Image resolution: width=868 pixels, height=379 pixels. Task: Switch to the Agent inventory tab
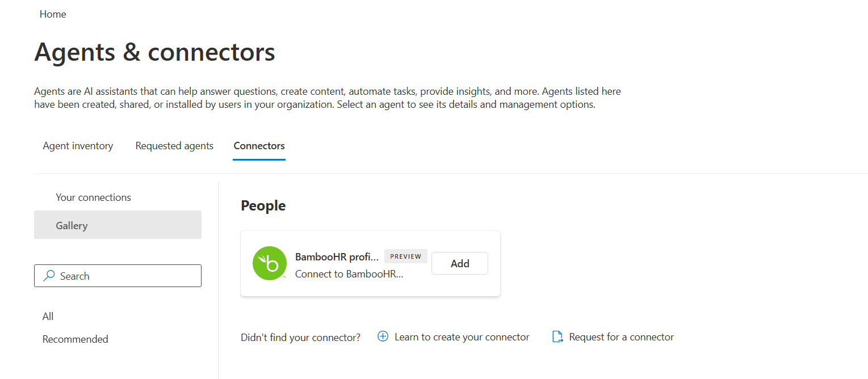point(78,146)
